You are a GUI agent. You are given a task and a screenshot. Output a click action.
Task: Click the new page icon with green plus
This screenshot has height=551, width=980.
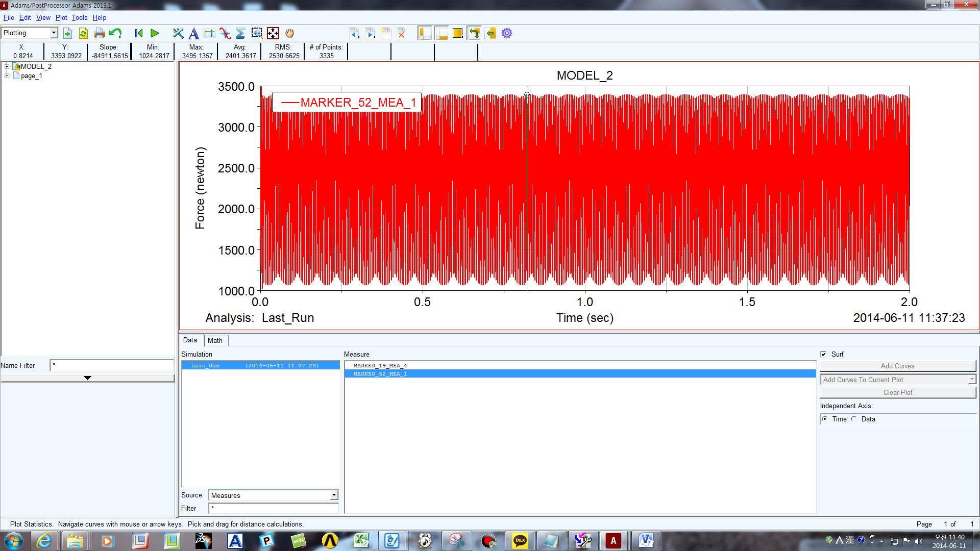[x=67, y=33]
